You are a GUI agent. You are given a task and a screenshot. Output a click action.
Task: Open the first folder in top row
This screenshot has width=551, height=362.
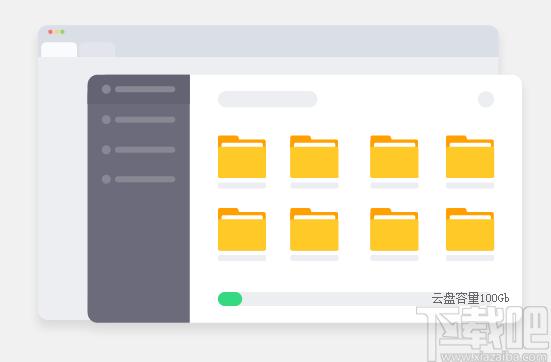tap(242, 157)
